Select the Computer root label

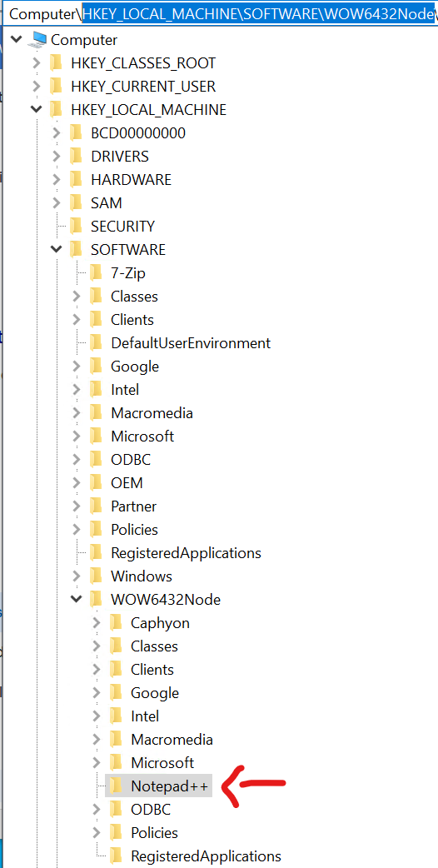(84, 40)
